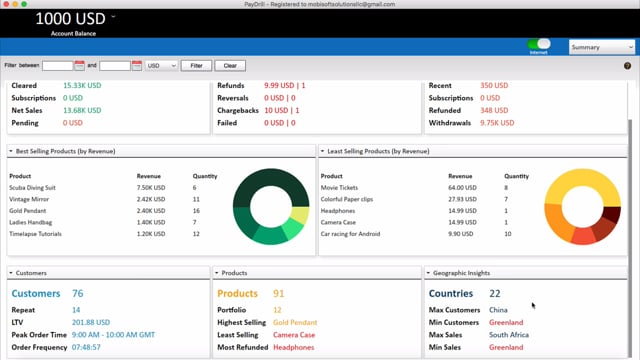Open the start date calendar picker
Viewport: 640px width, 360px height.
(x=79, y=65)
